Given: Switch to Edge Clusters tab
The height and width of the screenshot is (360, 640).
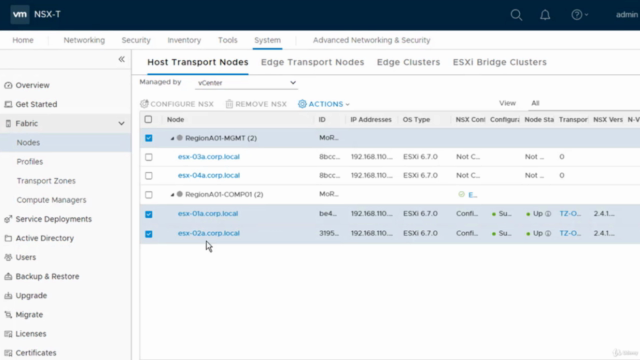Looking at the screenshot, I should 408,62.
